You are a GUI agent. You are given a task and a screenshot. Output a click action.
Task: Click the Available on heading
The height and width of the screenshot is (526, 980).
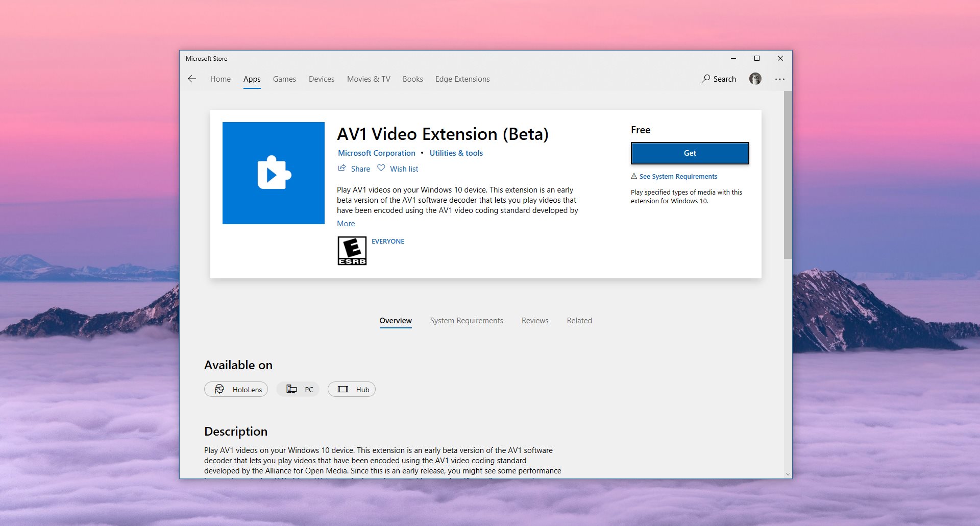pos(238,365)
